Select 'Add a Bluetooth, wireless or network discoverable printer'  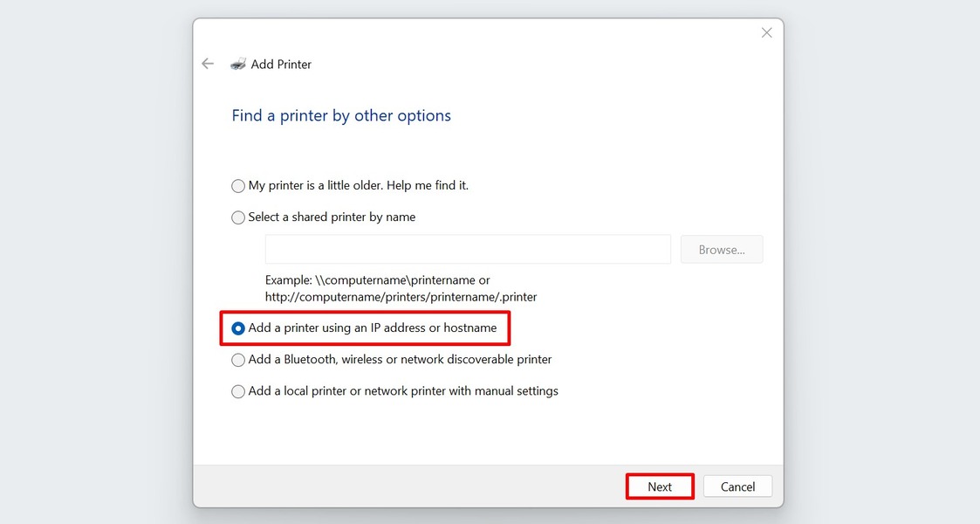(x=237, y=360)
